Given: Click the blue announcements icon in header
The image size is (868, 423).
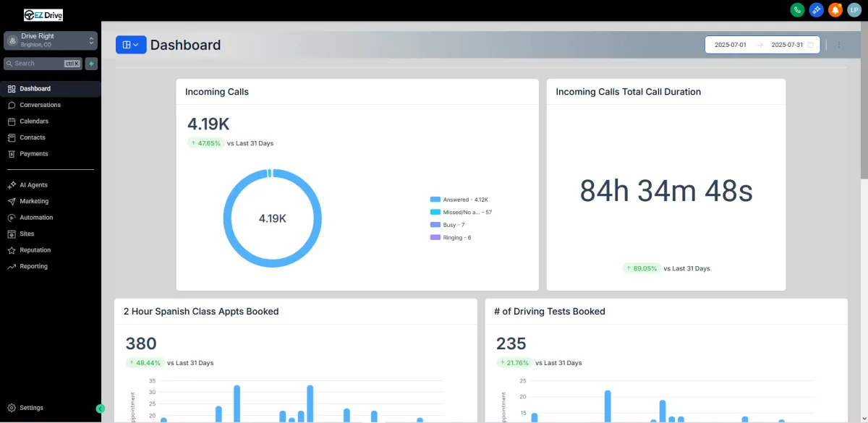Looking at the screenshot, I should [816, 10].
